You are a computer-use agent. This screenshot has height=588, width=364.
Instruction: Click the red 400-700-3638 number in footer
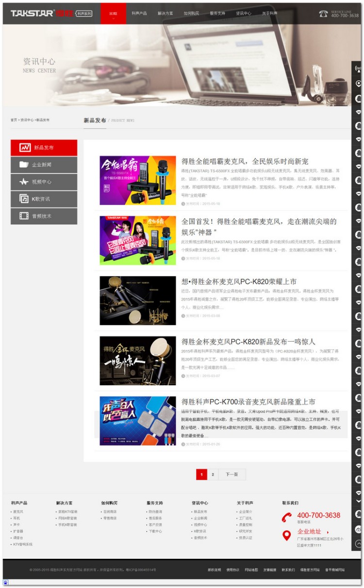click(x=319, y=515)
